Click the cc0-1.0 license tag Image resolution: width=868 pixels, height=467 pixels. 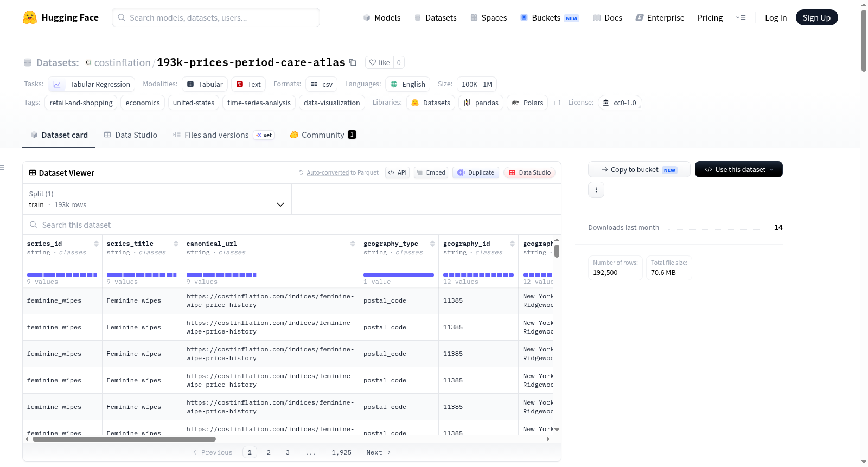point(620,103)
